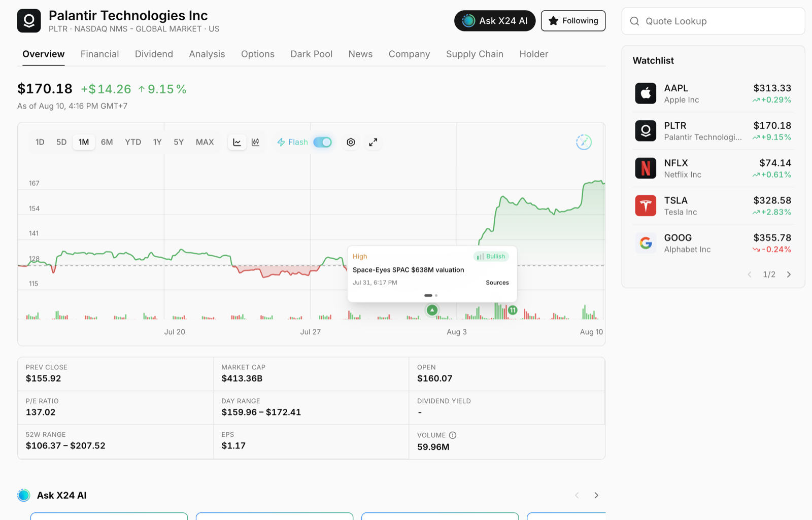Select the line chart type icon
Viewport: 812px width, 520px height.
click(x=237, y=143)
